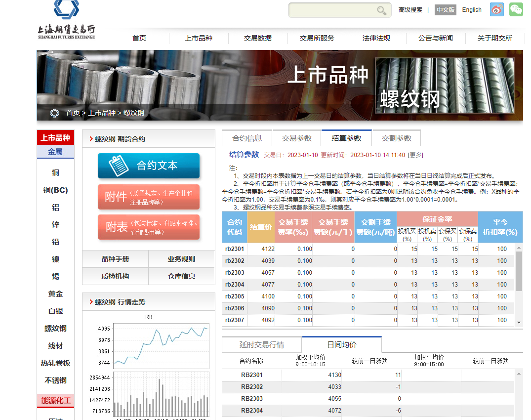Select 能源化工 category in sidebar
This screenshot has height=420, width=531.
point(55,401)
